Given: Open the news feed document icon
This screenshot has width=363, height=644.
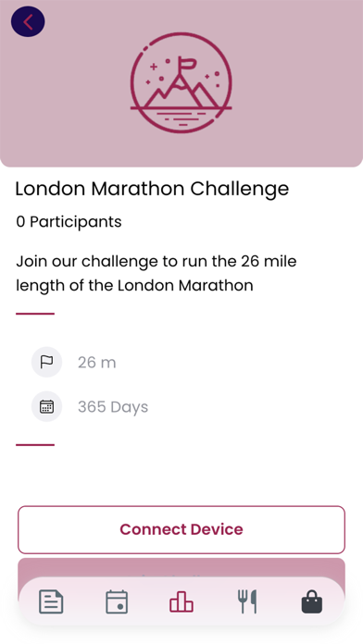Looking at the screenshot, I should (x=51, y=601).
